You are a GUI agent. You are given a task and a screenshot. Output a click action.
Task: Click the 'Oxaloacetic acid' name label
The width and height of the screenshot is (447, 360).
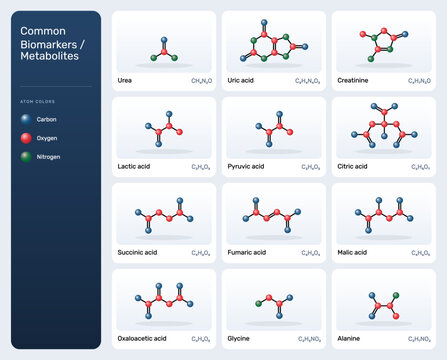click(142, 338)
